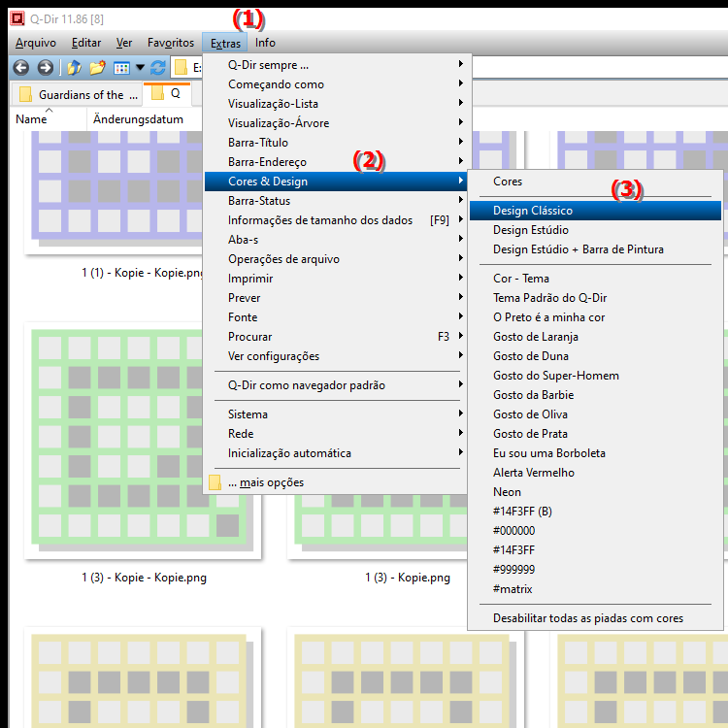Choose Alerta Vermelho theme

596,473
